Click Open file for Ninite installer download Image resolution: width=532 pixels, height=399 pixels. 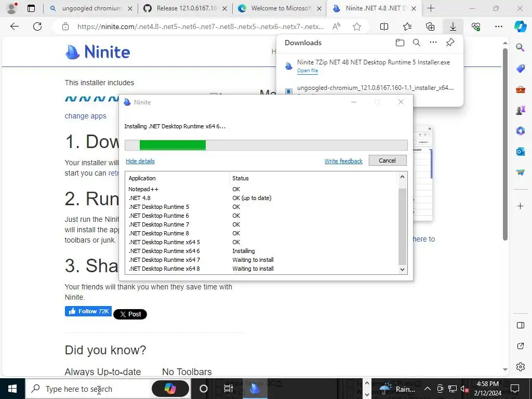click(308, 71)
